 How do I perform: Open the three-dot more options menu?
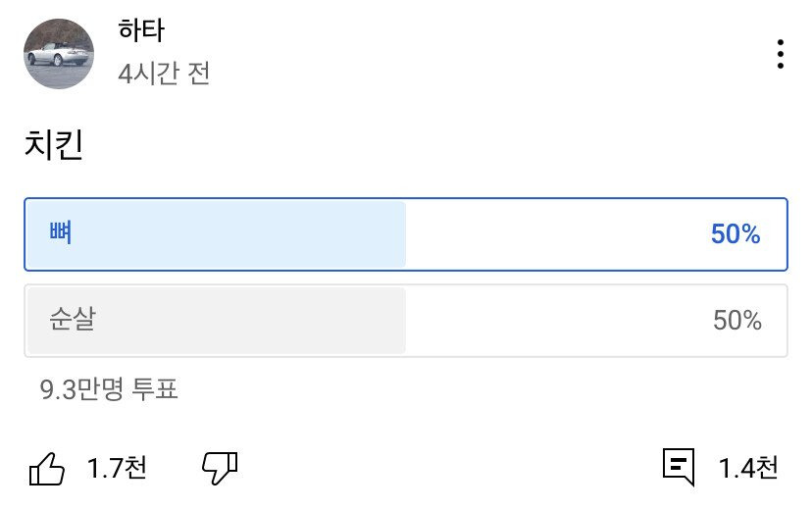(x=780, y=54)
